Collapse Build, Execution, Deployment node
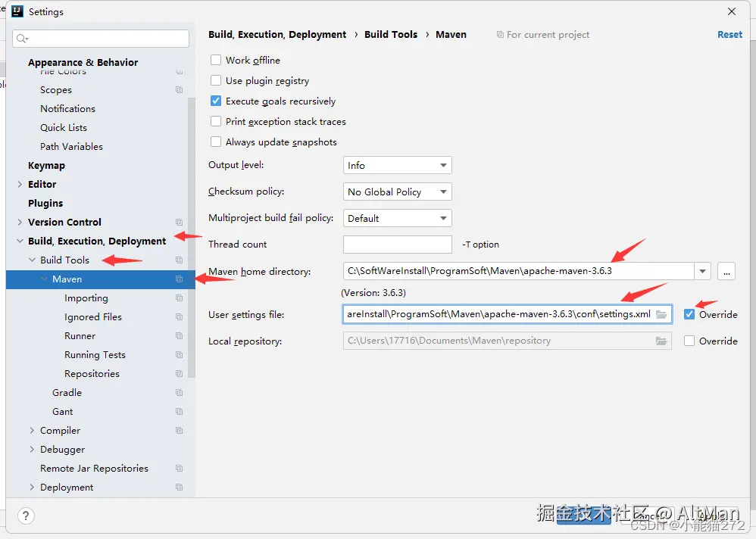The height and width of the screenshot is (539, 756). [x=20, y=241]
